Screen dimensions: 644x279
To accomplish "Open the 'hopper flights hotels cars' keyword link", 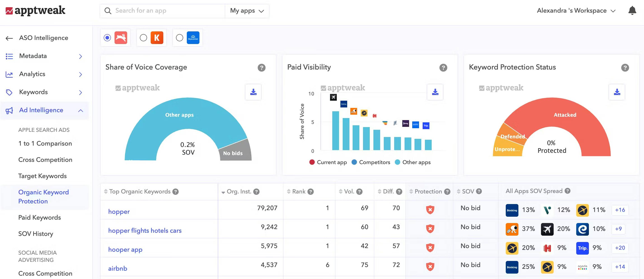I will [145, 230].
